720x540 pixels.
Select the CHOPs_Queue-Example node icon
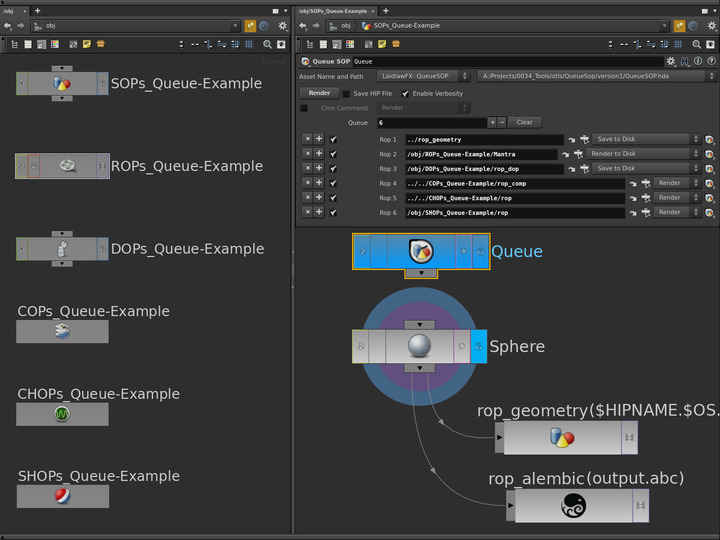coord(62,414)
